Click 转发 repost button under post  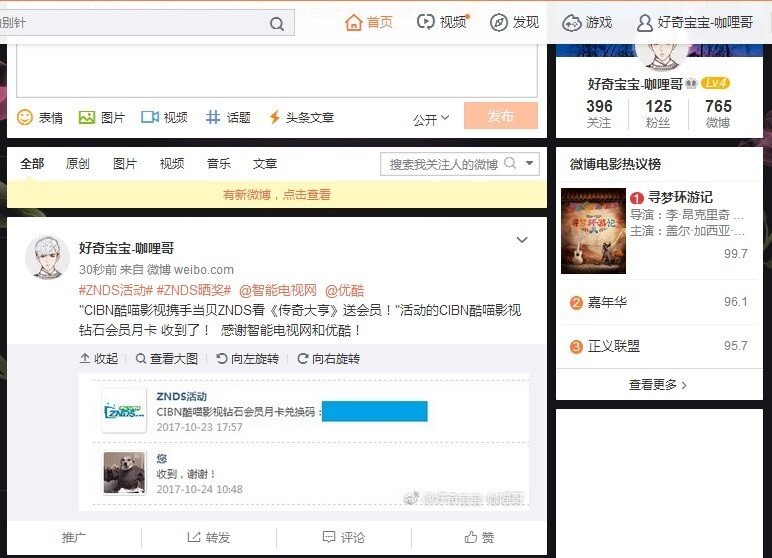point(209,537)
